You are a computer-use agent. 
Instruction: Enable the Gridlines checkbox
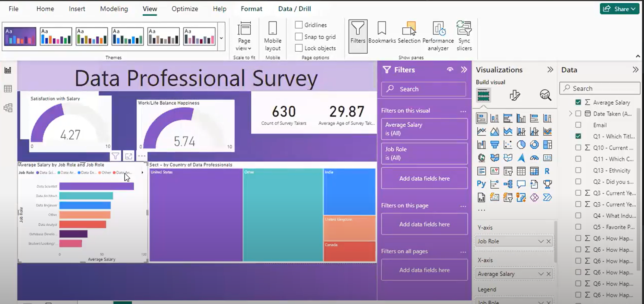pos(299,25)
